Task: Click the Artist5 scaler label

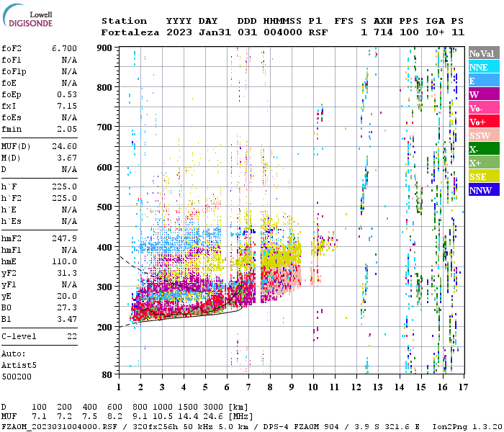Action: [19, 366]
